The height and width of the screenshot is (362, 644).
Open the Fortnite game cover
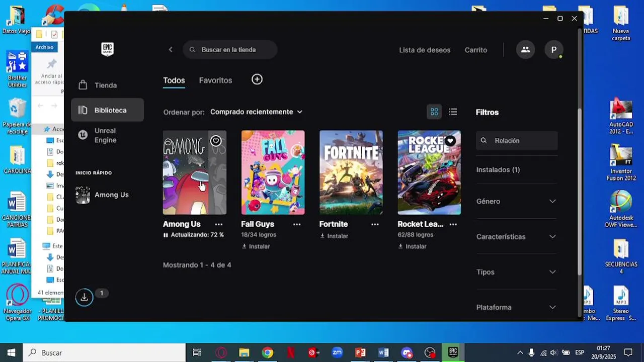[351, 172]
